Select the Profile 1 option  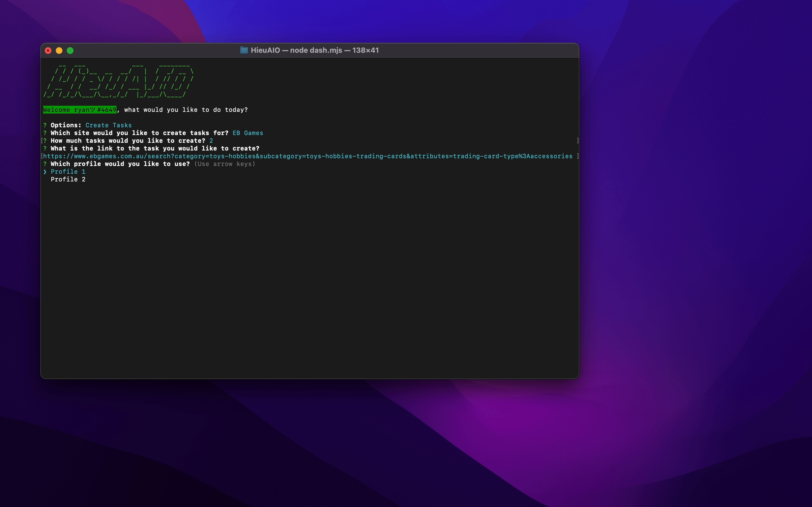pos(68,172)
